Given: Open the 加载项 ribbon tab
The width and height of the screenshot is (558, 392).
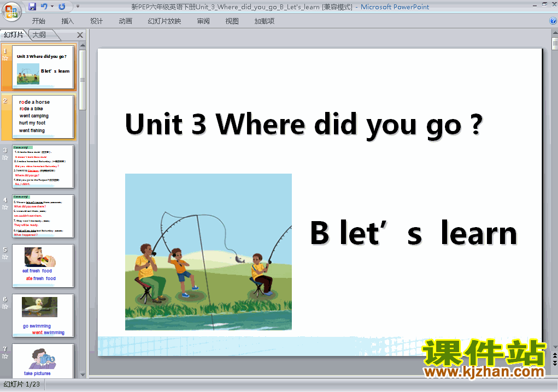Looking at the screenshot, I should click(x=264, y=21).
